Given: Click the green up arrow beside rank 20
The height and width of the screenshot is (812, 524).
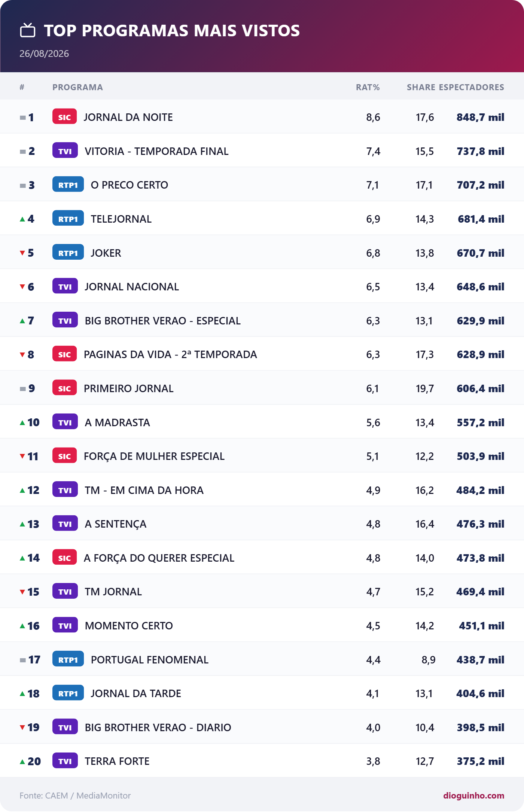Looking at the screenshot, I should pos(22,761).
